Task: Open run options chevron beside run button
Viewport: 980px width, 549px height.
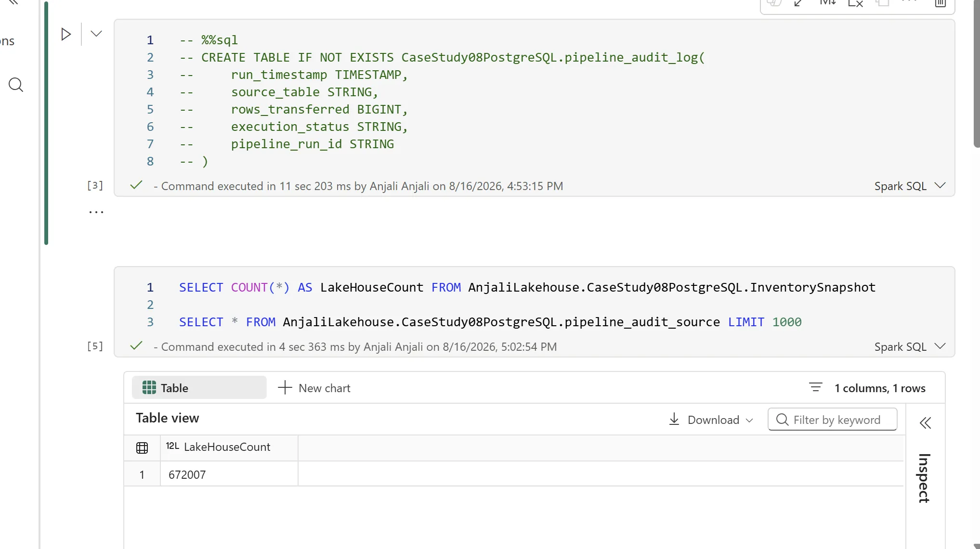Action: coord(96,34)
